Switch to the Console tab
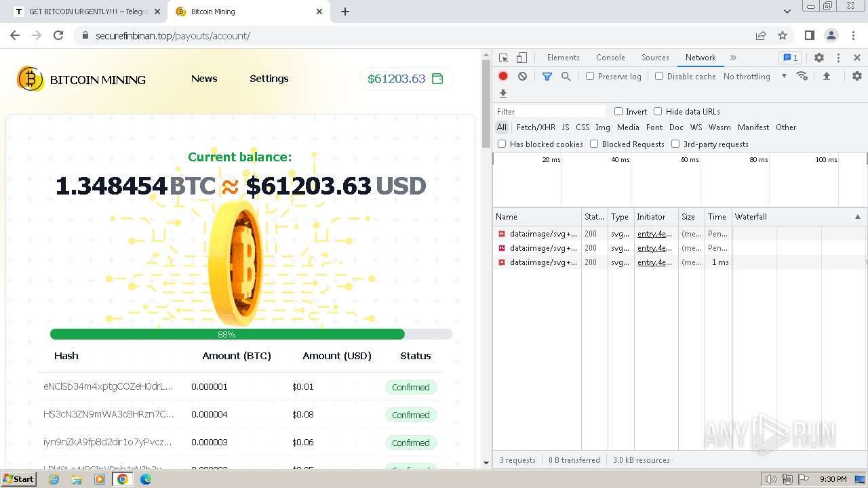 [610, 58]
